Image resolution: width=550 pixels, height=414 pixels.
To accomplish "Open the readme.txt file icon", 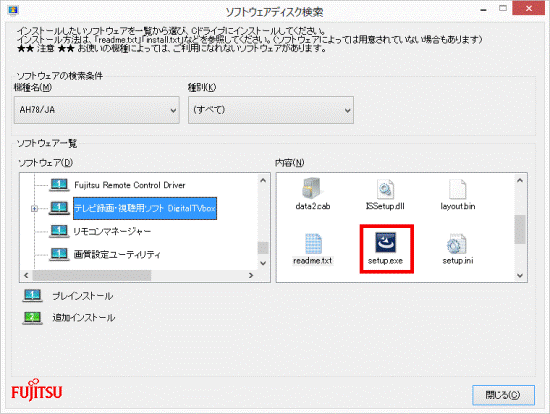I will 313,243.
